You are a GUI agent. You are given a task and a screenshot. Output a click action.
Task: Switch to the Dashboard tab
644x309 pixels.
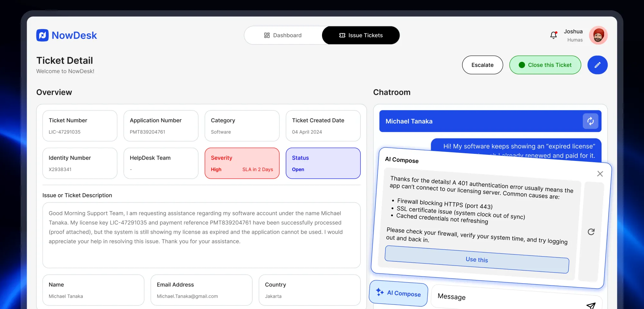click(283, 35)
